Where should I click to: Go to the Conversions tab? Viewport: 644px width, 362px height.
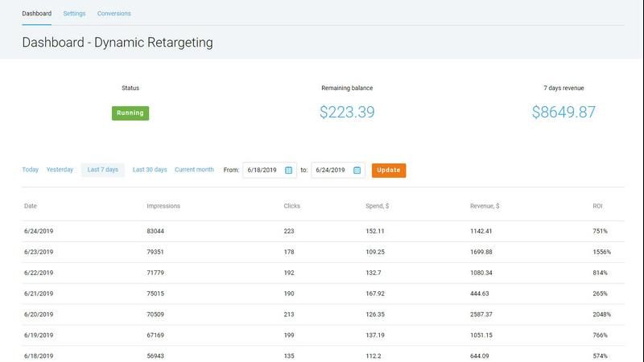[114, 14]
